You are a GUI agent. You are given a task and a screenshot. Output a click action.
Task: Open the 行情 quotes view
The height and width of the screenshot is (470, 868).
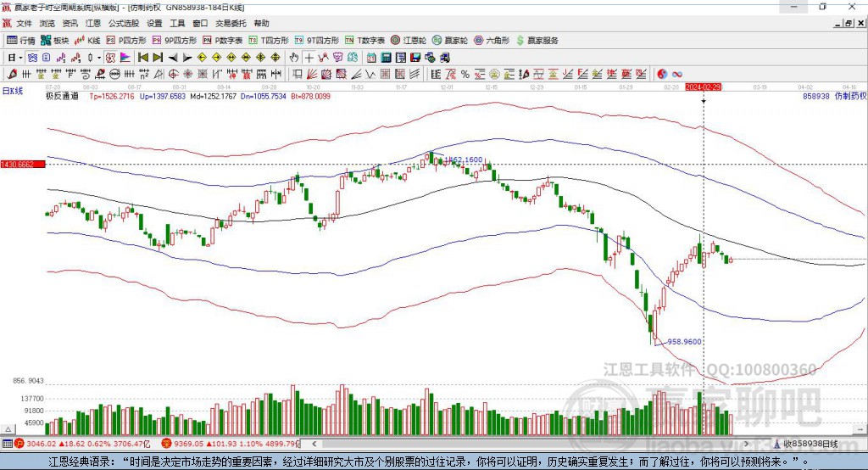tap(21, 40)
